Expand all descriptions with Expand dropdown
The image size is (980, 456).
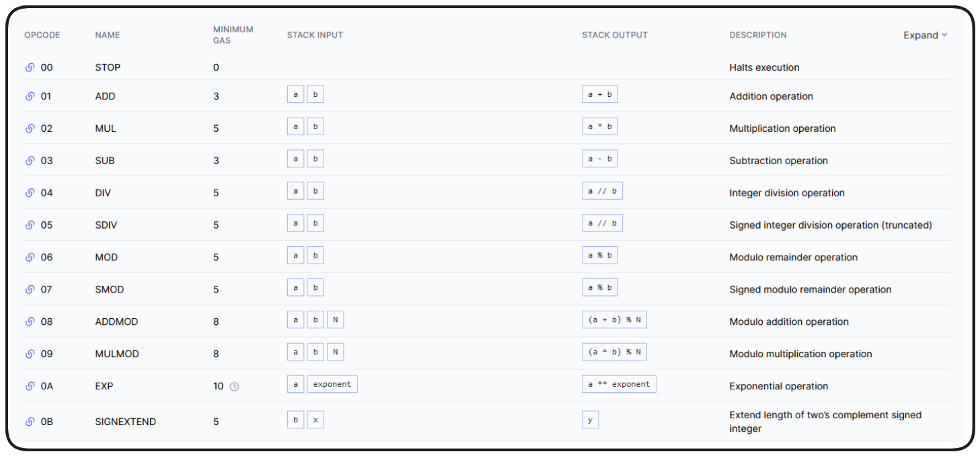coord(925,35)
